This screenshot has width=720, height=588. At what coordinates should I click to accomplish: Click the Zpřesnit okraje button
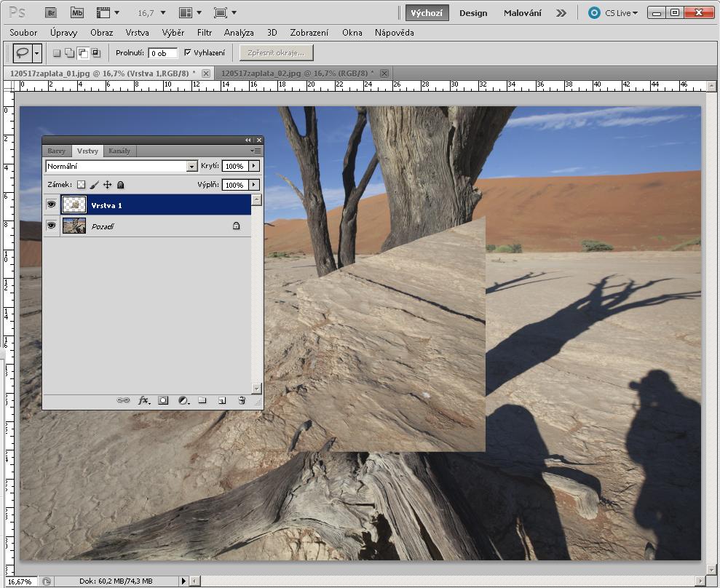click(x=276, y=52)
